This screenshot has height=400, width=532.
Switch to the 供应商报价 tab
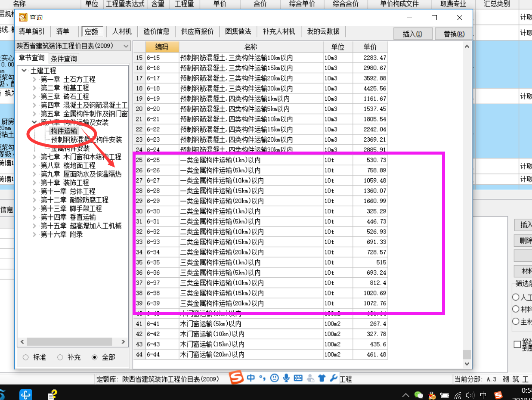pos(198,31)
